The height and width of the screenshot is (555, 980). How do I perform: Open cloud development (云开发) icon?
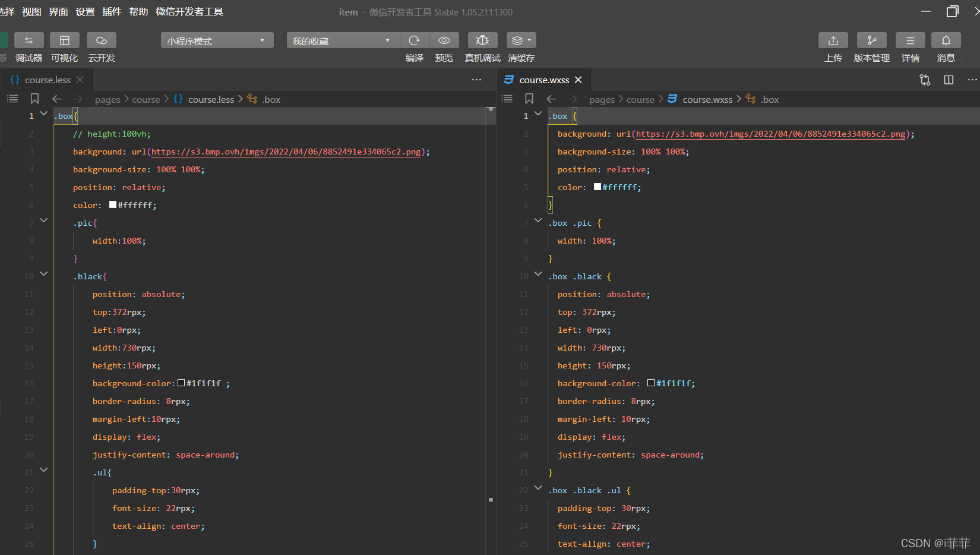(102, 40)
